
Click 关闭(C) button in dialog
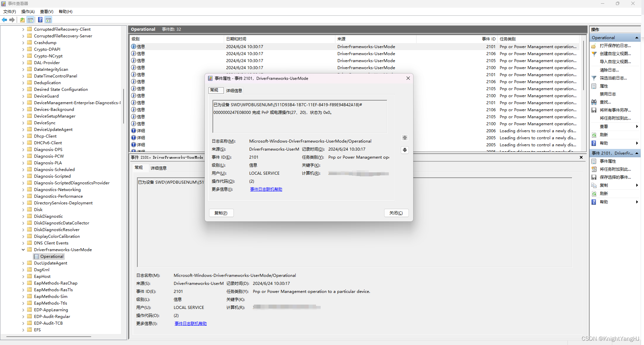click(396, 213)
